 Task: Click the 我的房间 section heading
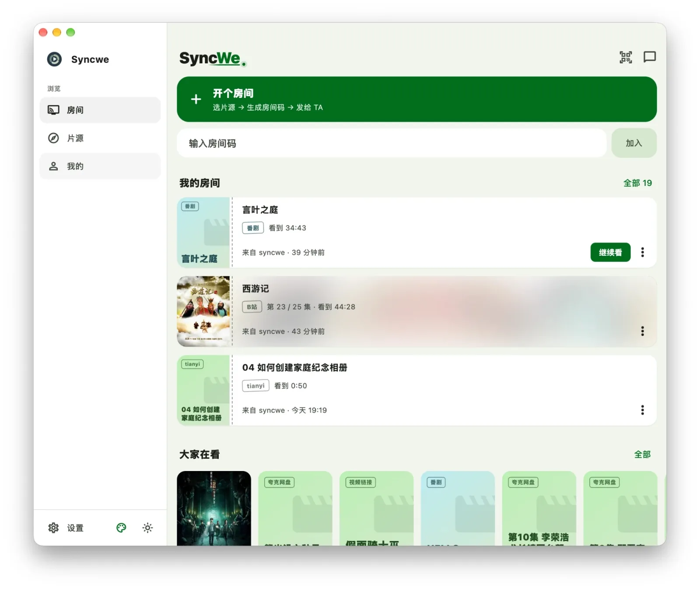point(199,183)
